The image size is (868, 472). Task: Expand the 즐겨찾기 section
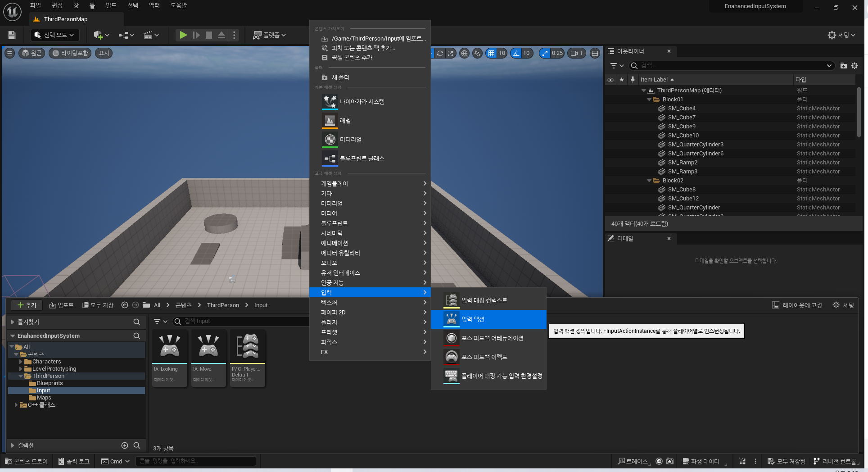tap(13, 322)
